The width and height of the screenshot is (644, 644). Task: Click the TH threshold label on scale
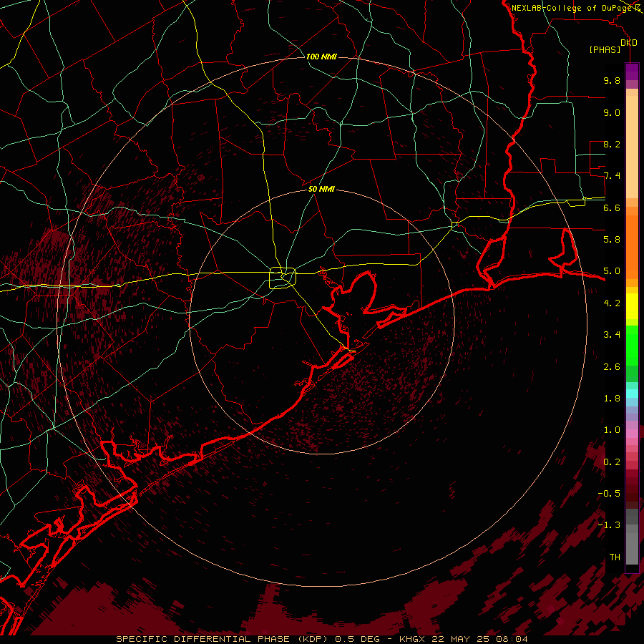[615, 557]
